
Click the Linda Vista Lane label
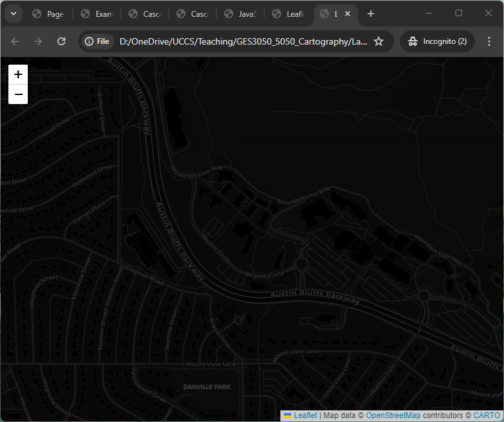point(337,379)
